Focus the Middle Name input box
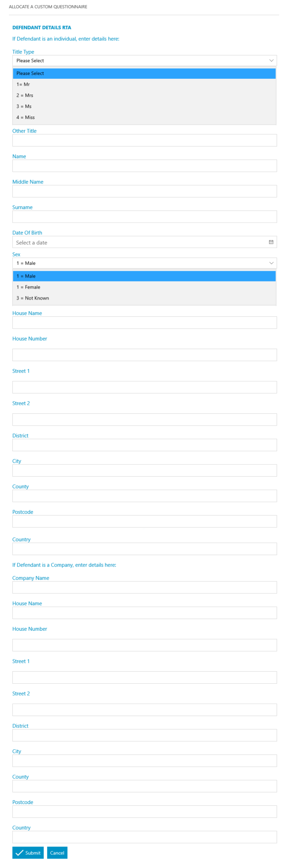287x868 pixels. tap(144, 191)
